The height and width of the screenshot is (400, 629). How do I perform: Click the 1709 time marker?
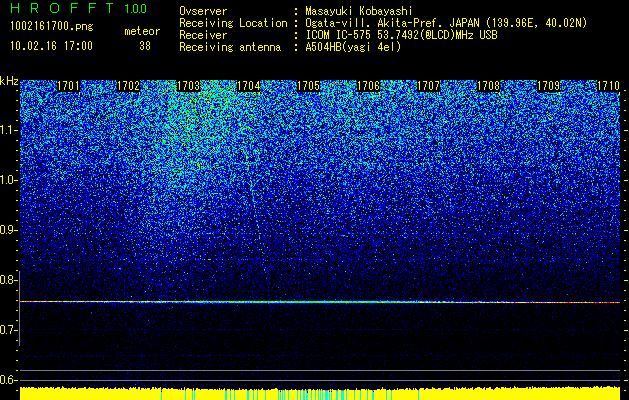pos(548,86)
